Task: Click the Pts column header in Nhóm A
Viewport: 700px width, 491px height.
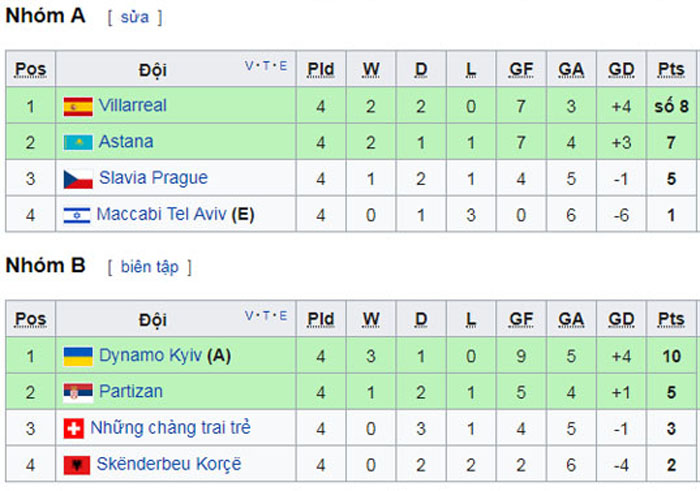Action: click(x=671, y=69)
